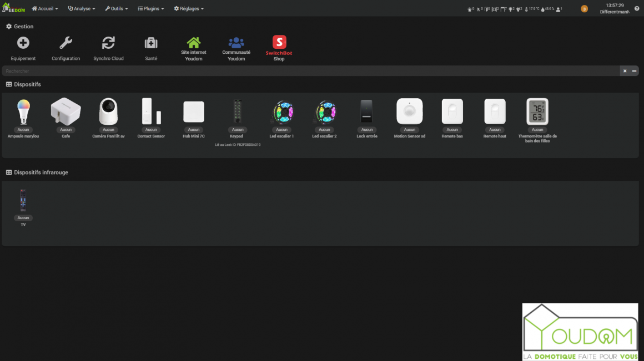Open the Plugins menu

pyautogui.click(x=151, y=9)
